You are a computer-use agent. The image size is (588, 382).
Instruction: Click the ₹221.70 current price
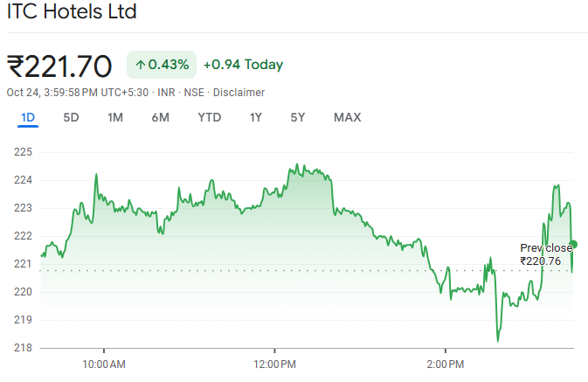(x=59, y=66)
